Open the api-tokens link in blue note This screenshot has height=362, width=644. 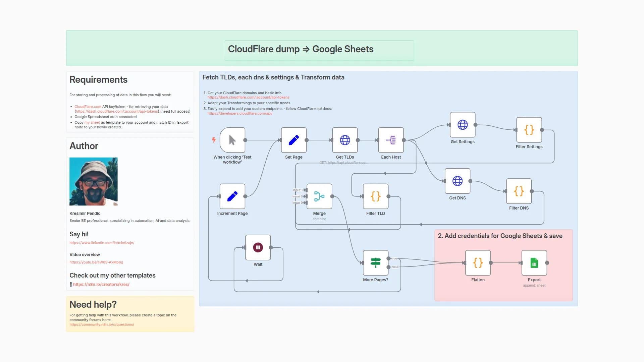[249, 97]
